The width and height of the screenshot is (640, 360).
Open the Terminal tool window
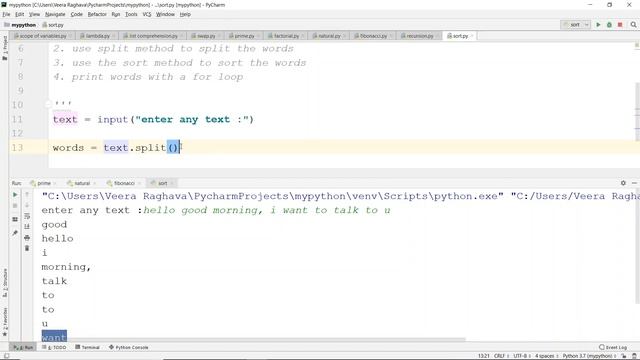pyautogui.click(x=88, y=347)
